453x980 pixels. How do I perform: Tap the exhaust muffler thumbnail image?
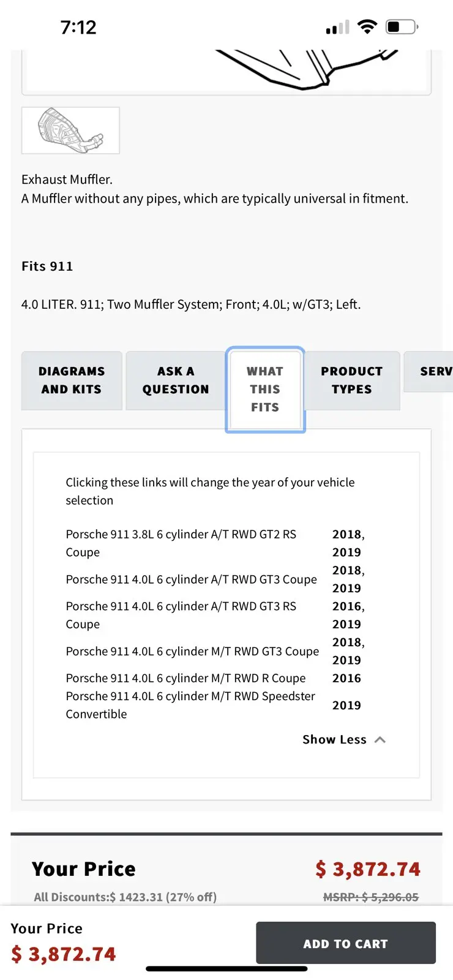[x=70, y=130]
